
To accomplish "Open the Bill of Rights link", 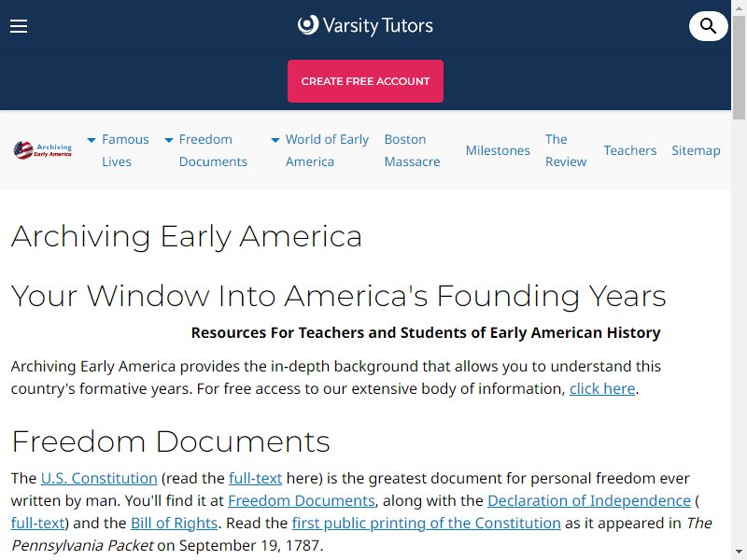I will click(x=174, y=523).
